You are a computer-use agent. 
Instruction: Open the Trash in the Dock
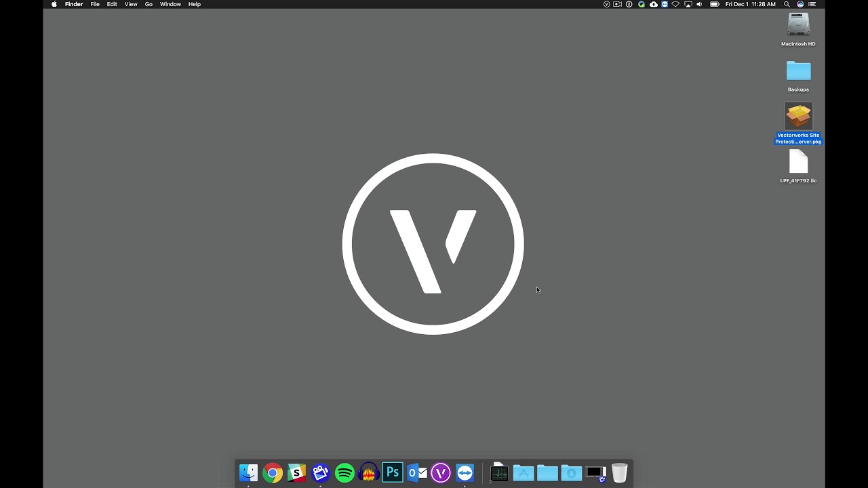(619, 472)
